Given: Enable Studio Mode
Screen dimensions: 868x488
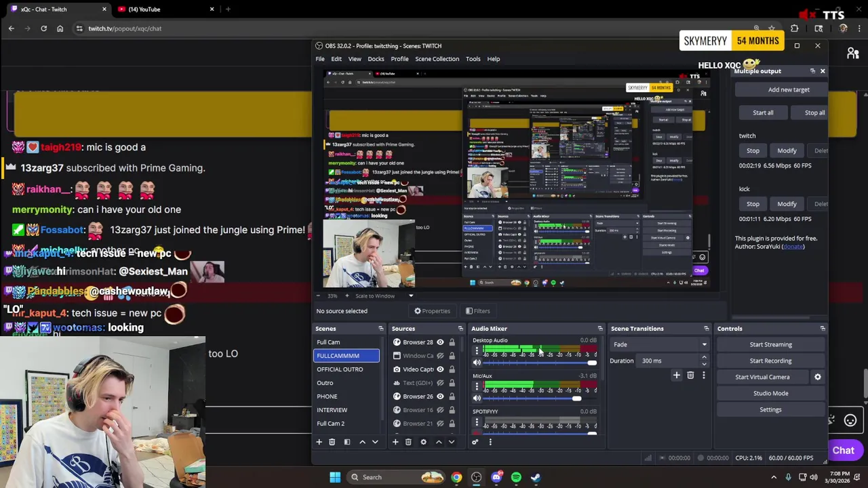Looking at the screenshot, I should pyautogui.click(x=770, y=393).
